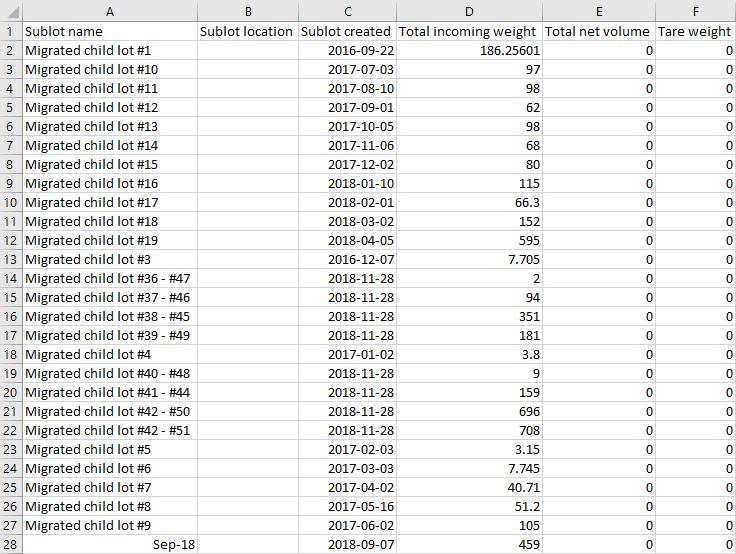Click the weight value 7.745
The width and height of the screenshot is (736, 554).
pos(469,468)
